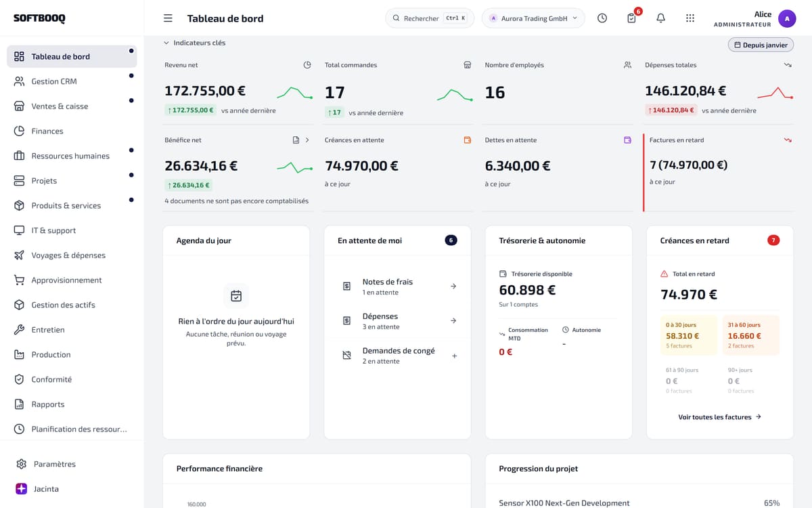Open Notes de frais pending item
Viewport: 812px width, 508px height.
coord(398,287)
